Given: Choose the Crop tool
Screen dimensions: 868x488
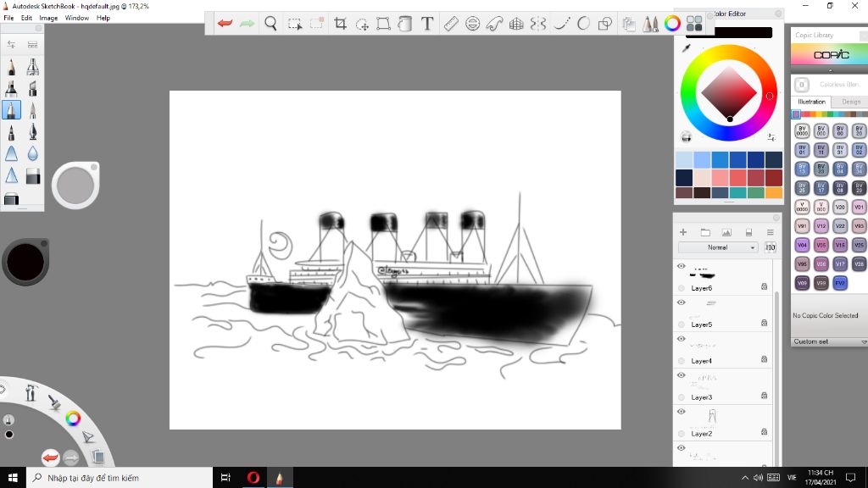Looking at the screenshot, I should pyautogui.click(x=340, y=23).
